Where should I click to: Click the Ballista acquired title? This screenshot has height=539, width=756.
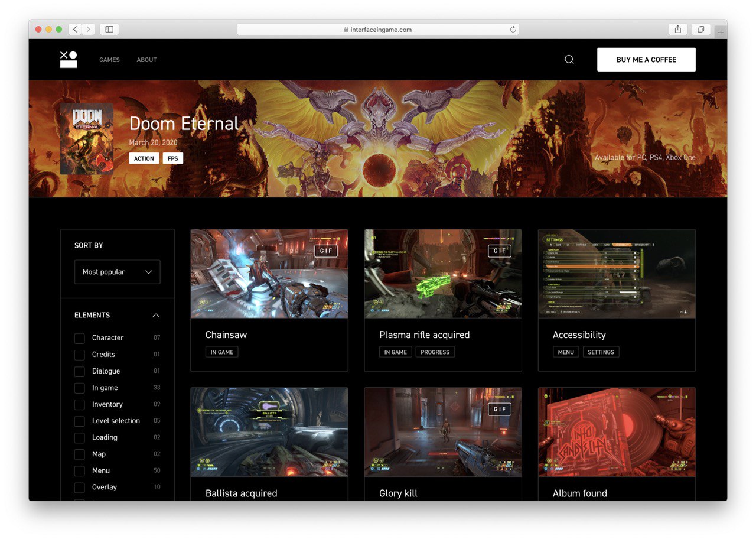coord(242,493)
